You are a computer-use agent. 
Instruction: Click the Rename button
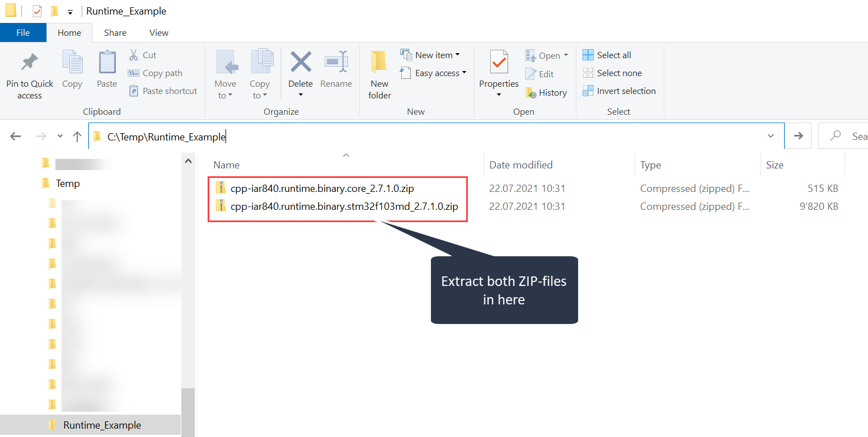tap(336, 69)
